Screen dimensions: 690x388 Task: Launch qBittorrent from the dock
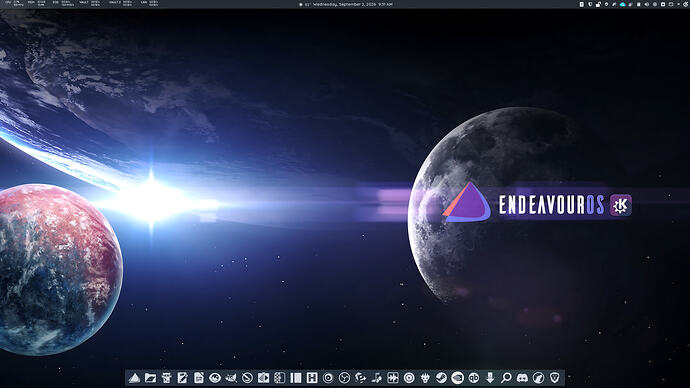[473, 377]
